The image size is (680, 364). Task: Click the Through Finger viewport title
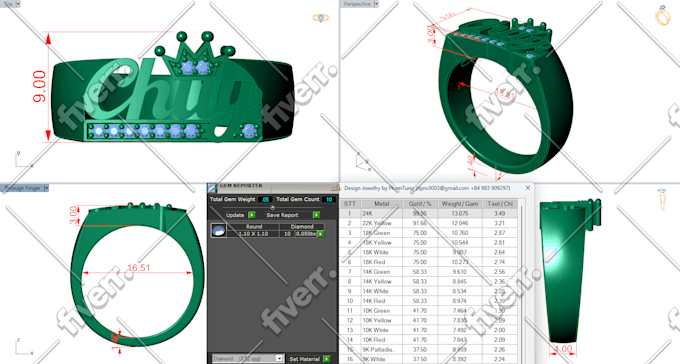pyautogui.click(x=22, y=188)
